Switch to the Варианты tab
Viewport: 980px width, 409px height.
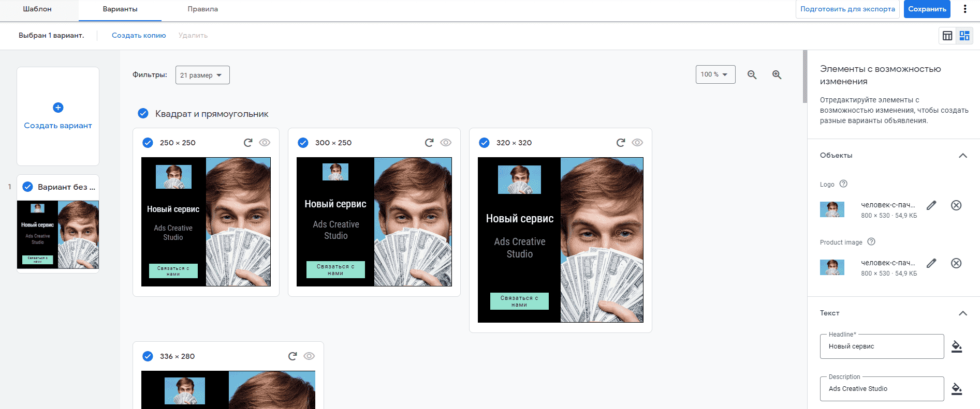tap(120, 9)
